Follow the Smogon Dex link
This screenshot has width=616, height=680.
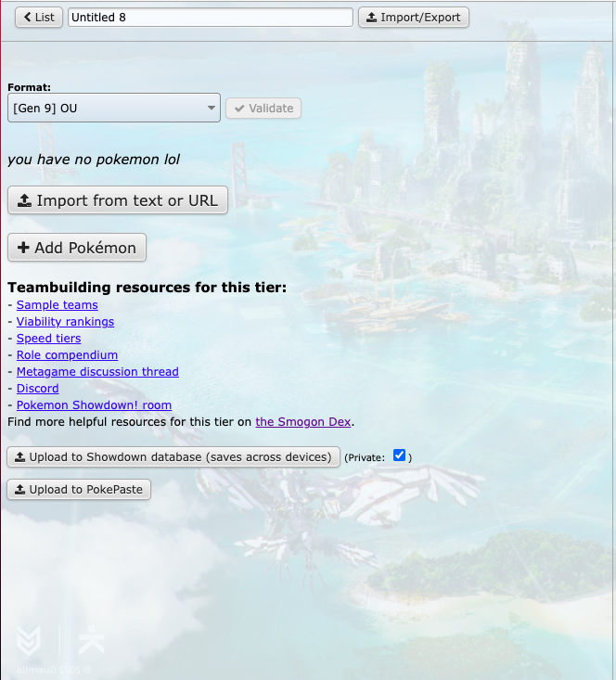click(x=303, y=421)
